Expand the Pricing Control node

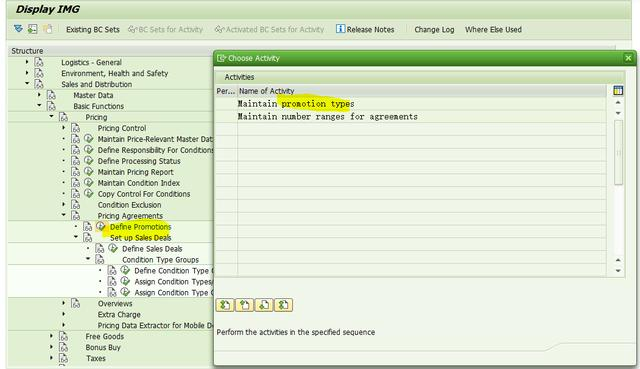[x=64, y=128]
